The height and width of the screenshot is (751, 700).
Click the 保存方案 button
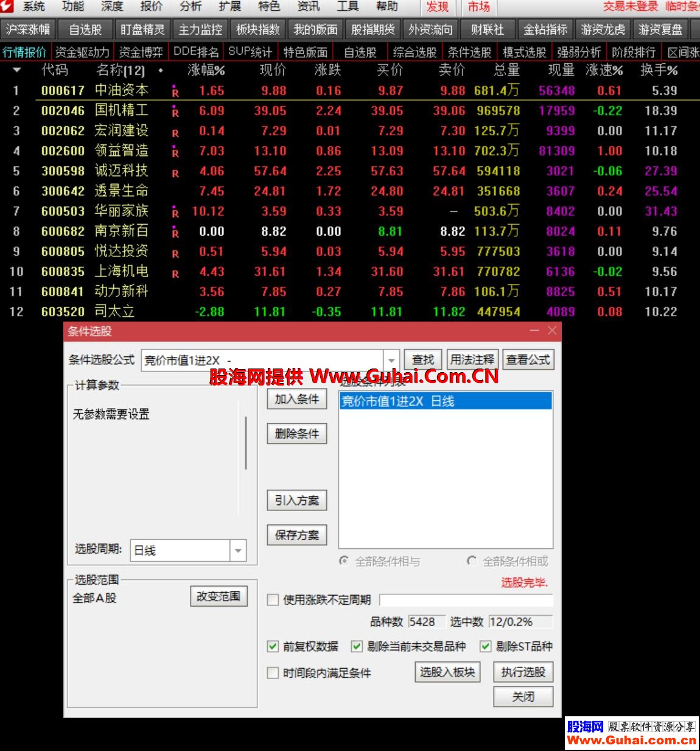297,535
